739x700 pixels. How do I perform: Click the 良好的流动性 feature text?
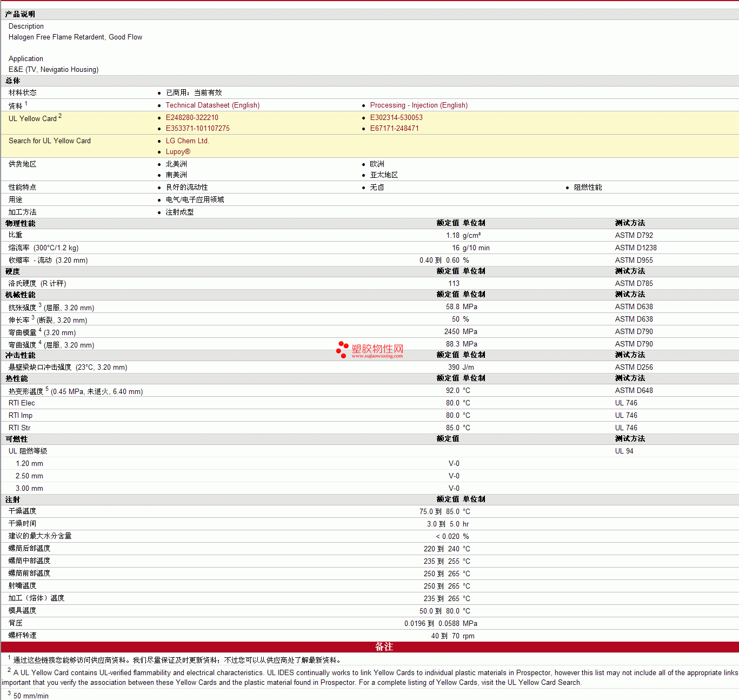coord(187,188)
